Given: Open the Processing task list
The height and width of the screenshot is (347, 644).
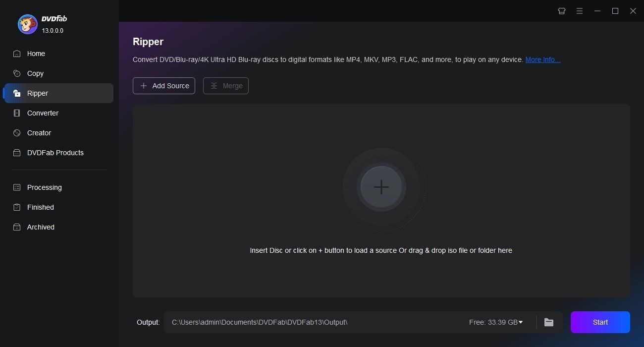Looking at the screenshot, I should [44, 187].
